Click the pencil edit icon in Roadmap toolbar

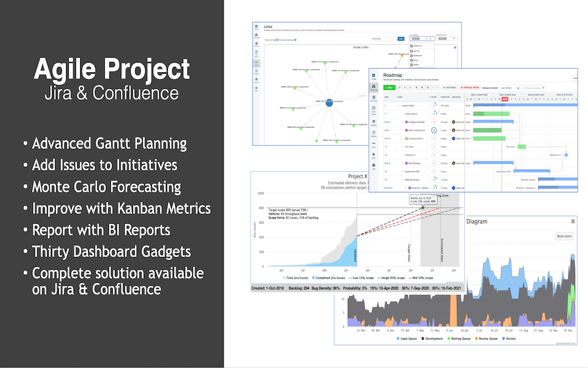(399, 88)
